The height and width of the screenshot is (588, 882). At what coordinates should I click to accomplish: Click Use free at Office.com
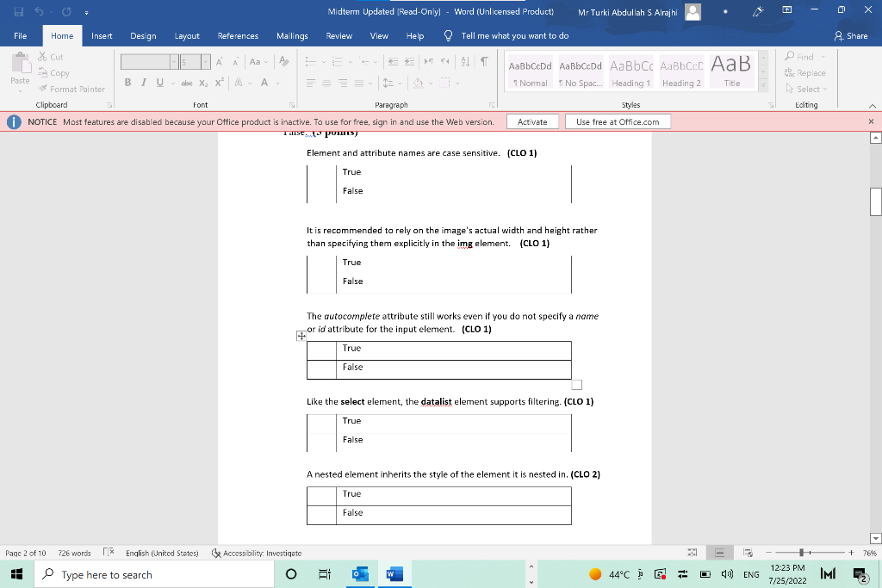tap(618, 121)
